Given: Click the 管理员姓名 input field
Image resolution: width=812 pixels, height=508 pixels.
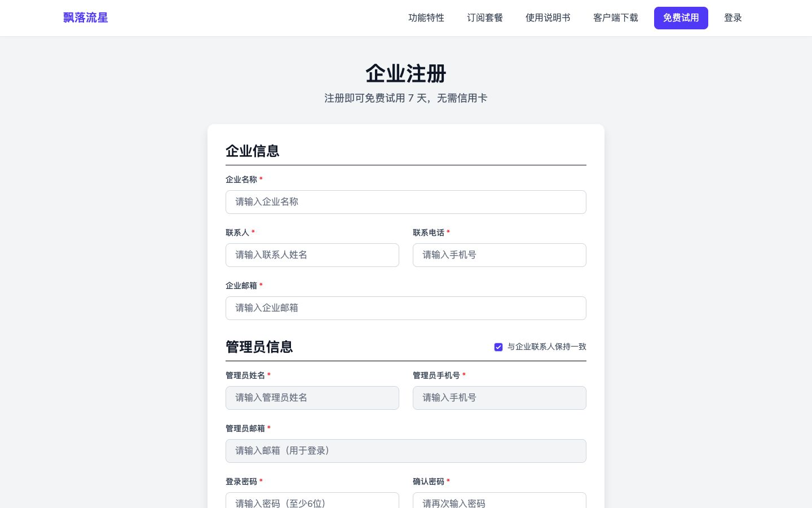Looking at the screenshot, I should click(312, 398).
